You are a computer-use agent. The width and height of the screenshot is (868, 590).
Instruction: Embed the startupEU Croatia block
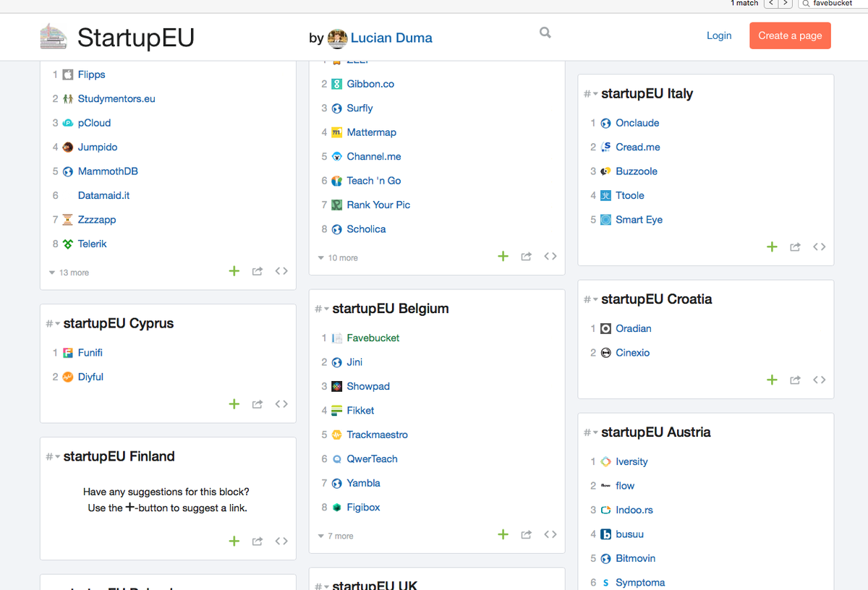tap(820, 380)
